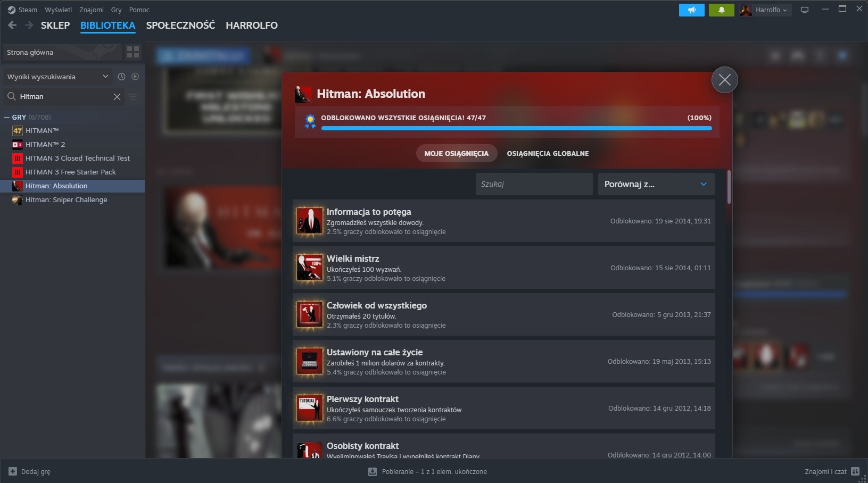Click the recent activity clock icon
The image size is (868, 483).
(x=121, y=77)
